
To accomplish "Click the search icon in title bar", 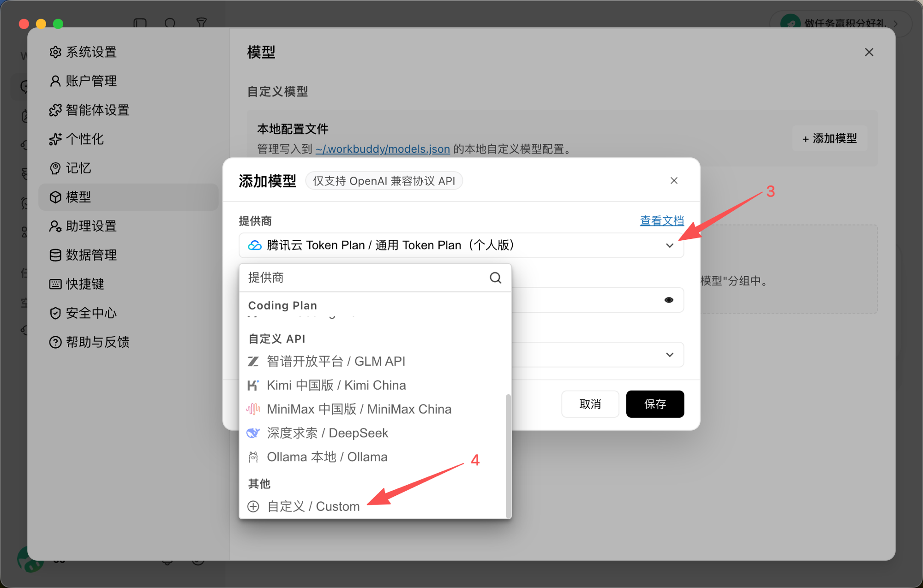I will [x=170, y=23].
